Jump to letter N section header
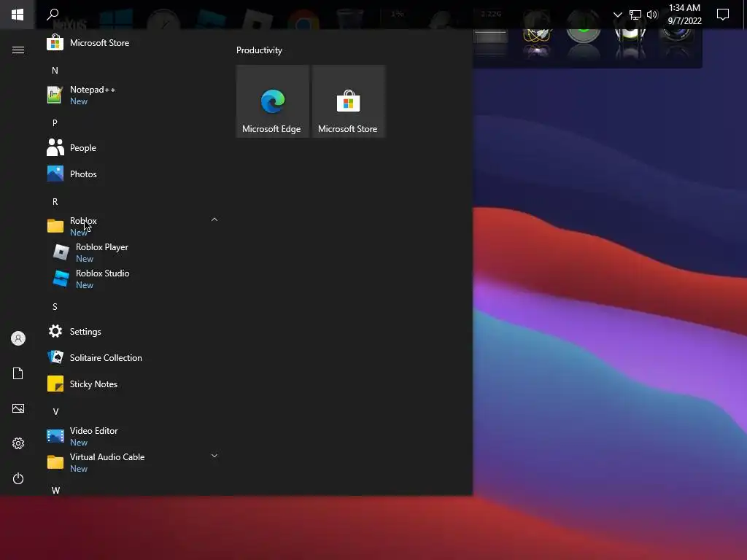The width and height of the screenshot is (747, 560). 55,71
